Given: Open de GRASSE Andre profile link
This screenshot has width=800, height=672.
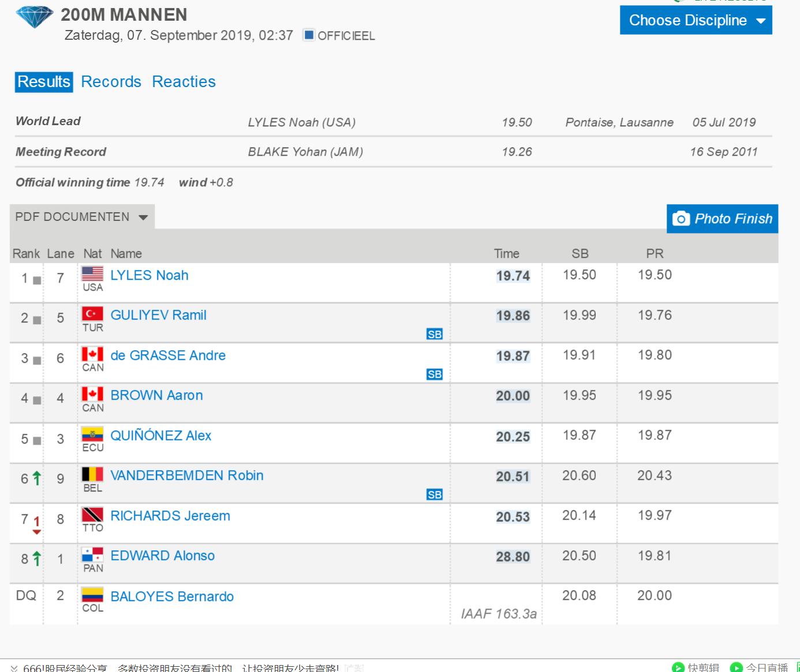Looking at the screenshot, I should pyautogui.click(x=168, y=355).
